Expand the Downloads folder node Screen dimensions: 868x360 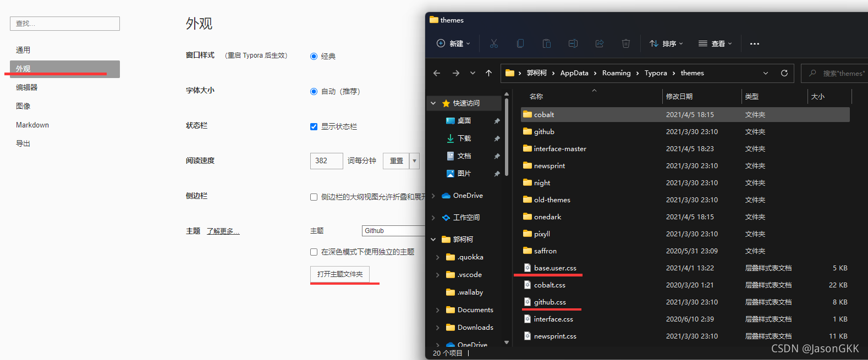[x=438, y=328]
